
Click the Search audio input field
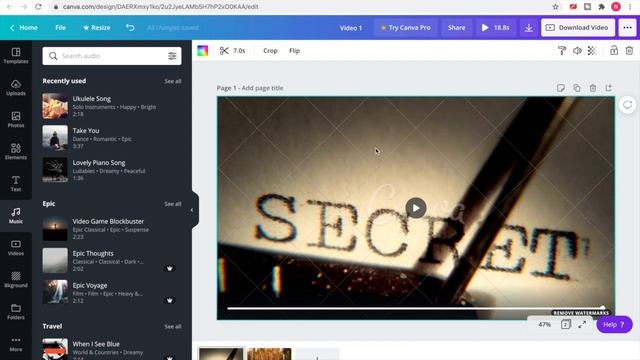112,56
